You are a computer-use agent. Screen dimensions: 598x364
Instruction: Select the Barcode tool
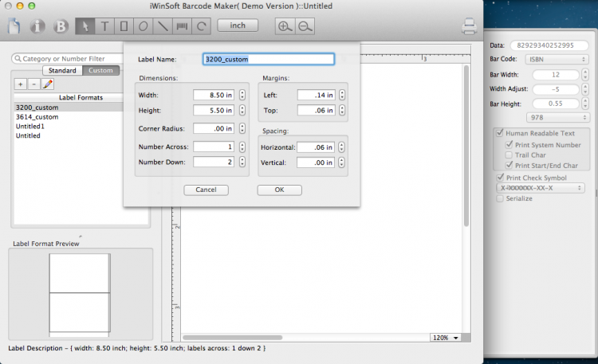tap(183, 26)
